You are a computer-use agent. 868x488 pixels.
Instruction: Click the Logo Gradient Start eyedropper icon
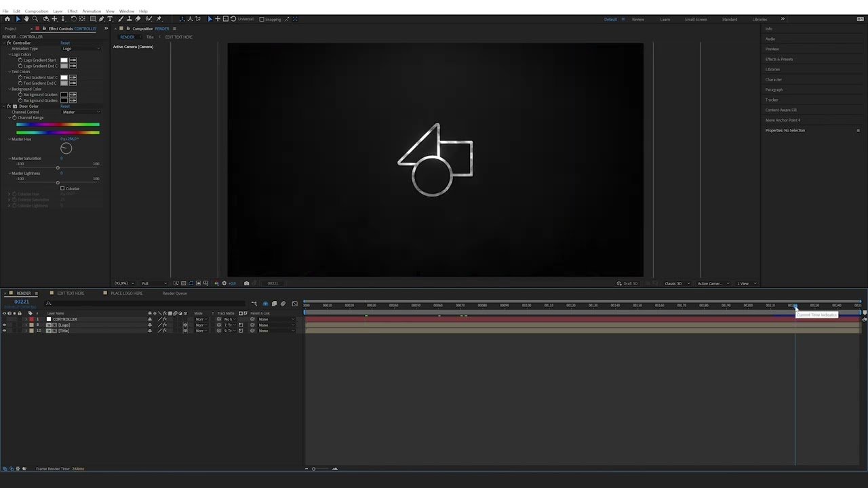[73, 60]
